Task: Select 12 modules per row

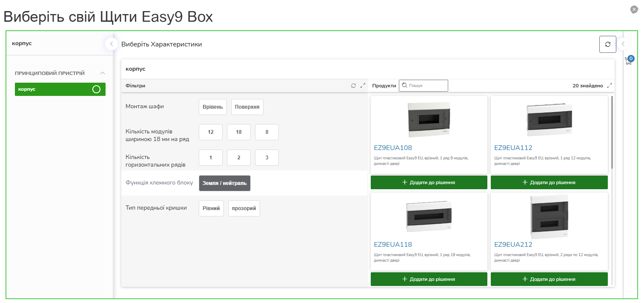Action: click(x=211, y=132)
